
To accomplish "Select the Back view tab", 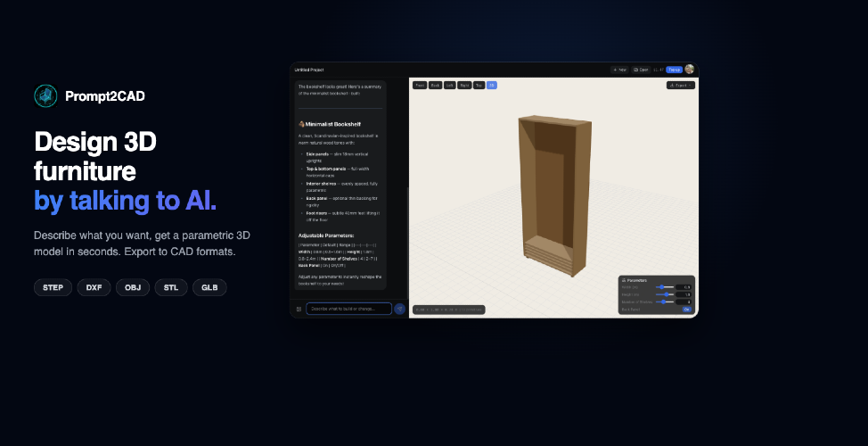I will pyautogui.click(x=435, y=86).
